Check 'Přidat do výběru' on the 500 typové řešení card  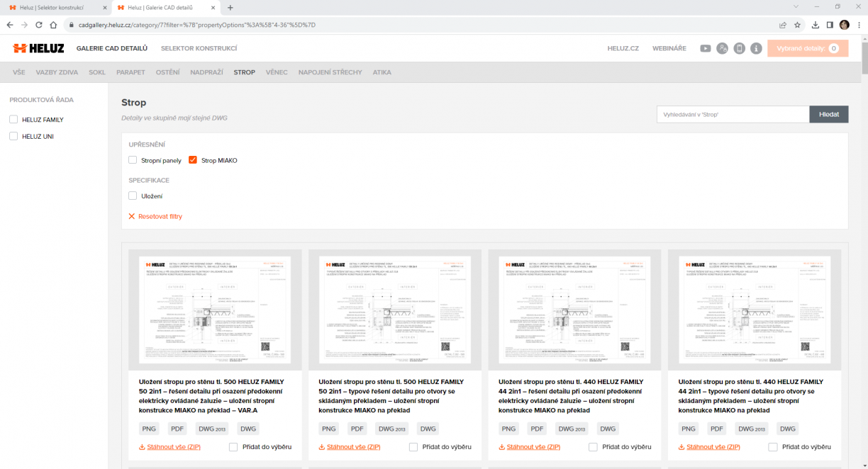(x=413, y=447)
